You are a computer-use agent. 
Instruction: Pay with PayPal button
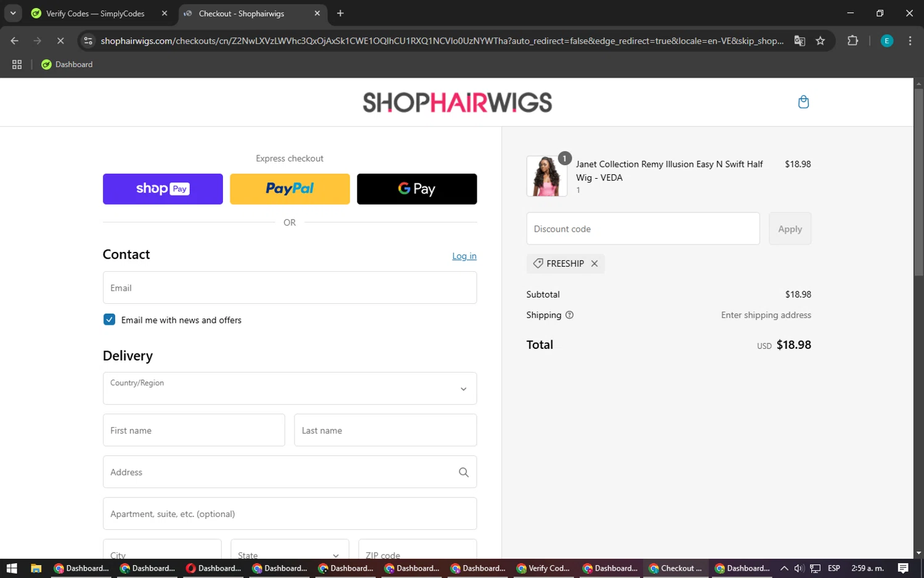(290, 189)
